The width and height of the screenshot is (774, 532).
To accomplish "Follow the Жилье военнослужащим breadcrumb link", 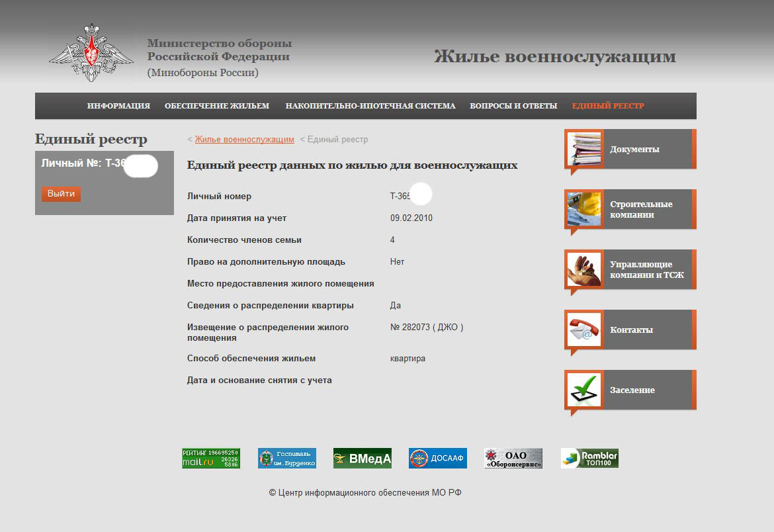I will coord(244,140).
